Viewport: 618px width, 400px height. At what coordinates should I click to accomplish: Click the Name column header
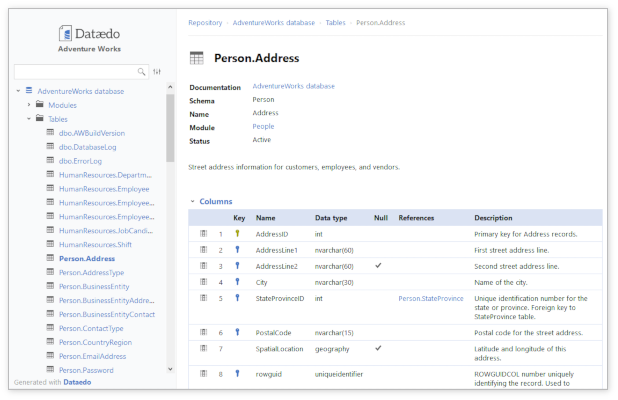pos(266,218)
